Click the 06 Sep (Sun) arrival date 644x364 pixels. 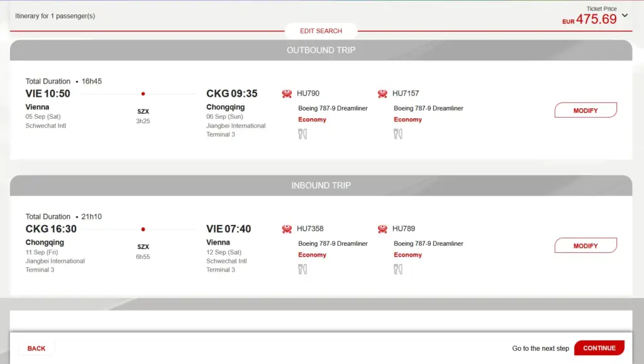225,116
